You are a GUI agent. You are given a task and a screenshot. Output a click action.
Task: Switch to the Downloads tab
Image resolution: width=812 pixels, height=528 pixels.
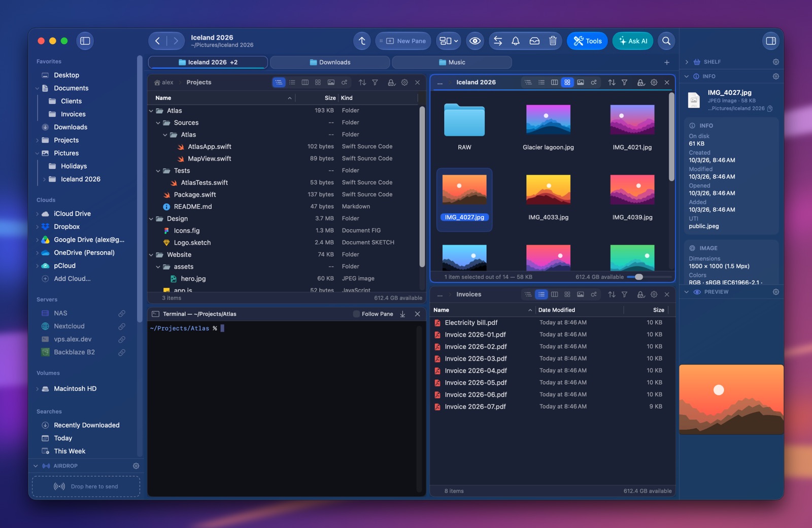coord(330,62)
